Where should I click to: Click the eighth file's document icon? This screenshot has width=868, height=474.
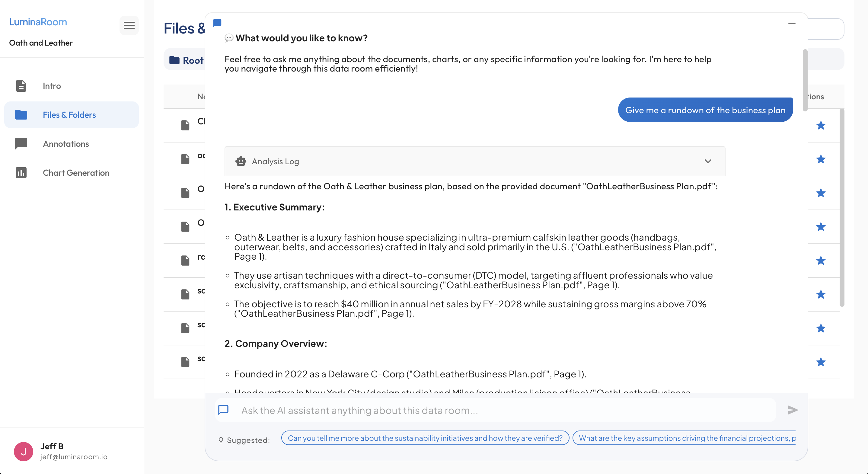click(x=185, y=362)
